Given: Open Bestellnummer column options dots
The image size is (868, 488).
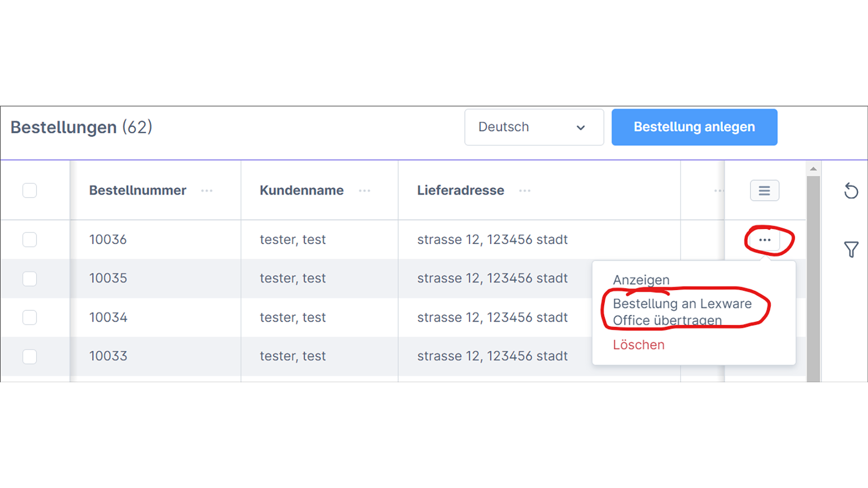Looking at the screenshot, I should [x=207, y=191].
